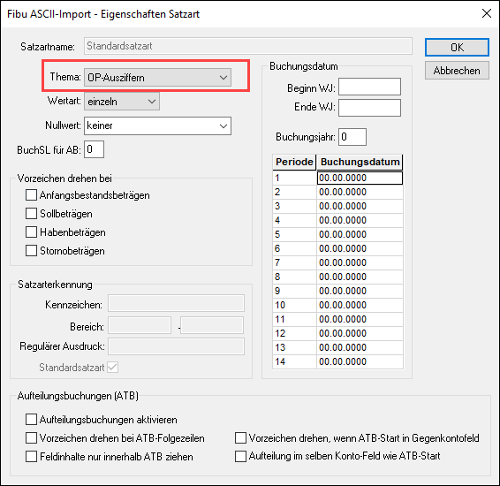Open the Thema dropdown showing OP-Ausziffern
The height and width of the screenshot is (486, 500).
pyautogui.click(x=157, y=78)
